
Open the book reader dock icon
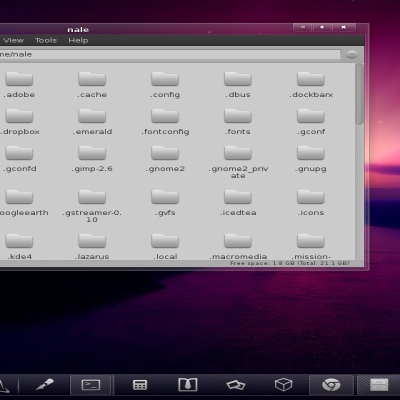point(188,385)
